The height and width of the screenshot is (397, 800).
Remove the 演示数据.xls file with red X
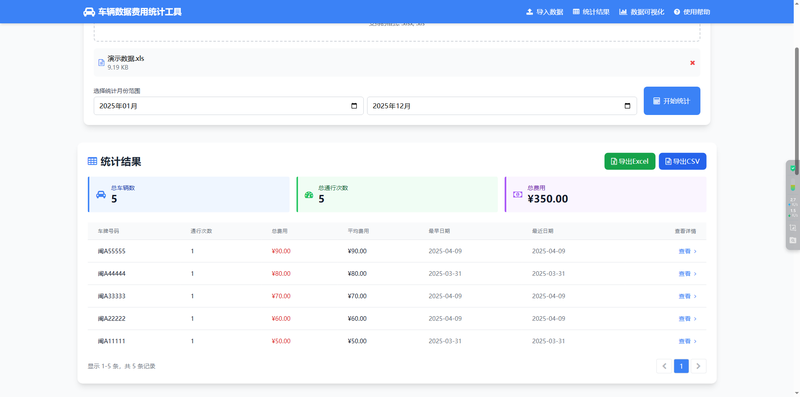[692, 63]
